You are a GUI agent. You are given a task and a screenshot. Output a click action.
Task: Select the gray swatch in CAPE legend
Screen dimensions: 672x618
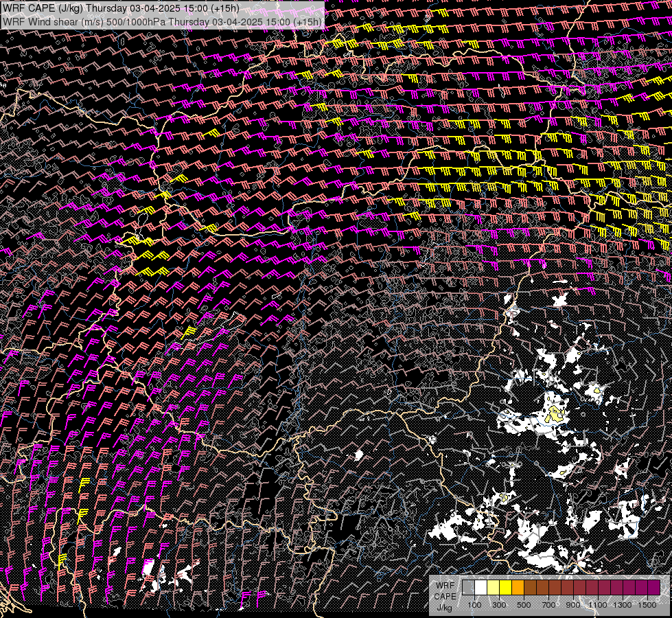468,588
